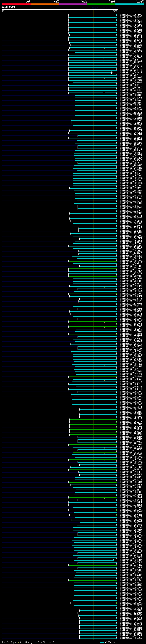Click the 381 query length label
This screenshot has width=146, height=644.
[x=115, y=11]
